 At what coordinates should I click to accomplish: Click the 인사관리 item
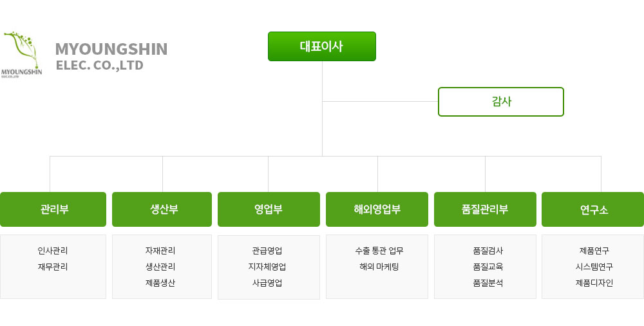53,251
